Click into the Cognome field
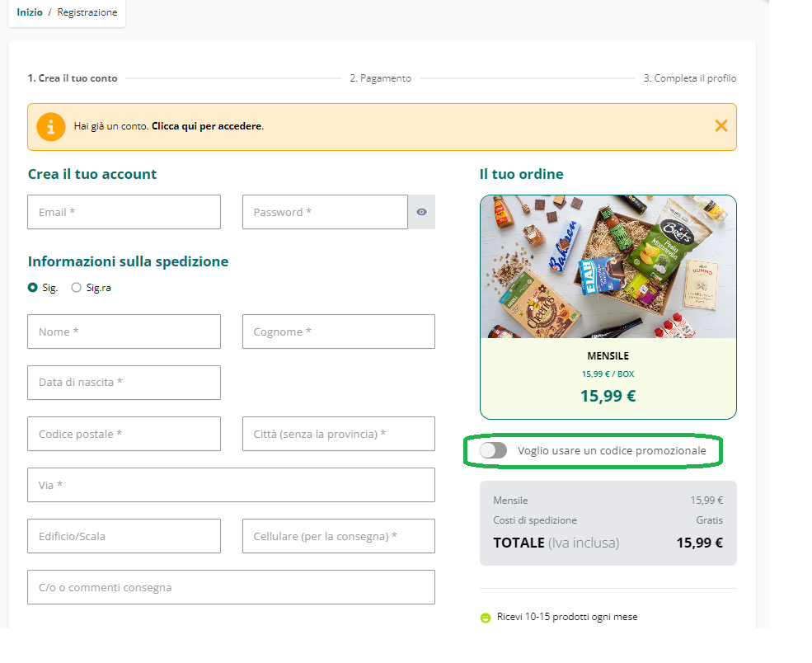Screen dimensions: 812x663 pyautogui.click(x=339, y=331)
